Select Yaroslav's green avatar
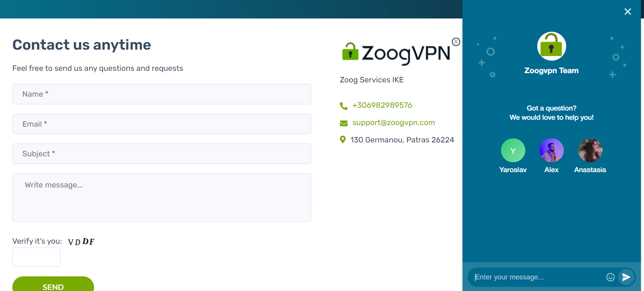Screen dimensions: 644x291 [513, 151]
